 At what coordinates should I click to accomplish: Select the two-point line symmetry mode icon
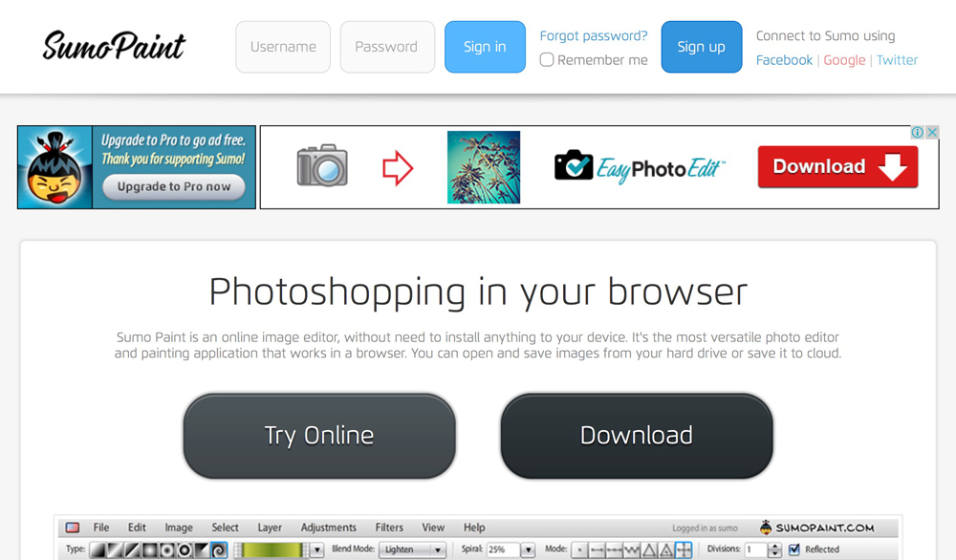point(597,550)
